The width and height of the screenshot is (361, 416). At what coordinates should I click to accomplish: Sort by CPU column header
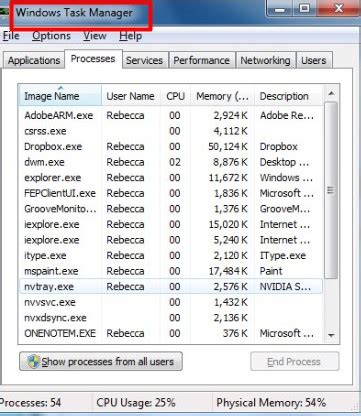click(175, 96)
